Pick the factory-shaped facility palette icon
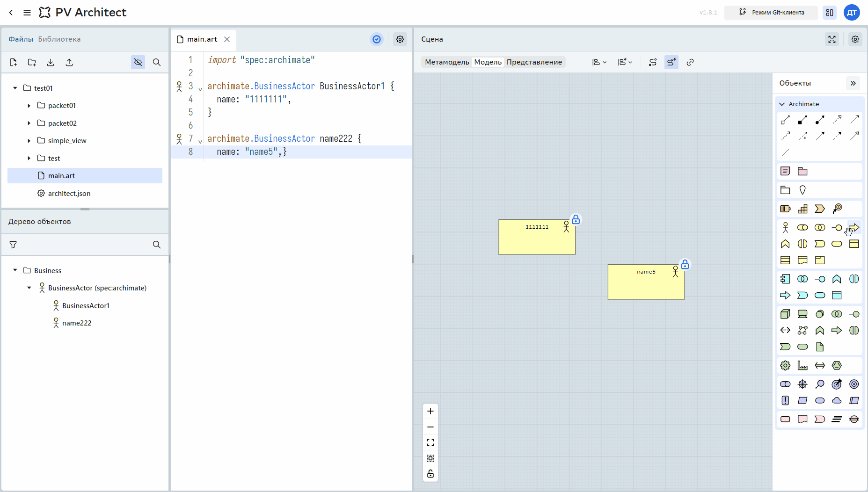This screenshot has width=868, height=492. 802,365
